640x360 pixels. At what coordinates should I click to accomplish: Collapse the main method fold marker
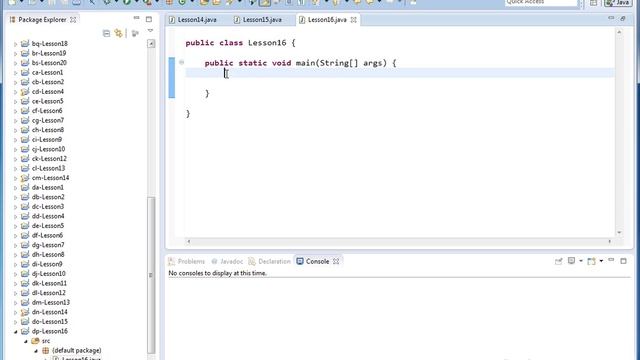coord(181,62)
